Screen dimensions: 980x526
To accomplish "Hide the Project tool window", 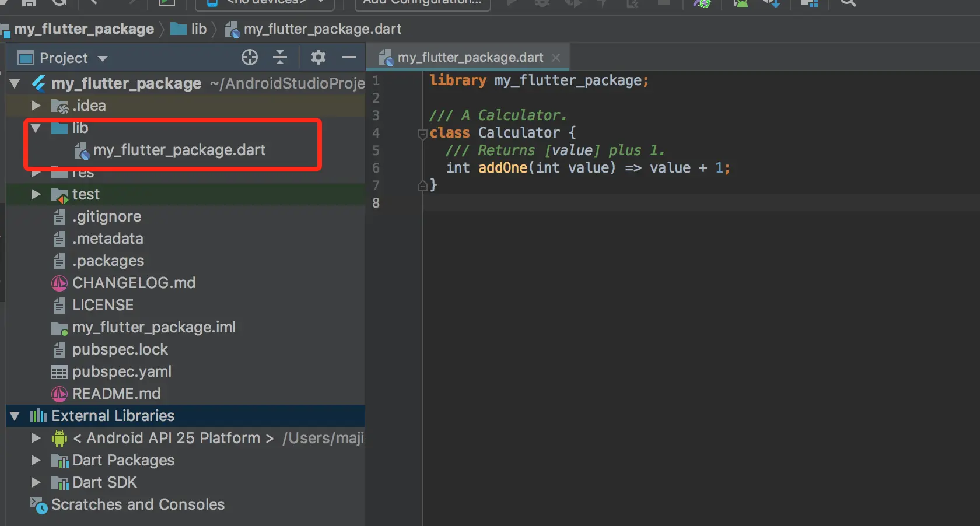I will pos(349,57).
